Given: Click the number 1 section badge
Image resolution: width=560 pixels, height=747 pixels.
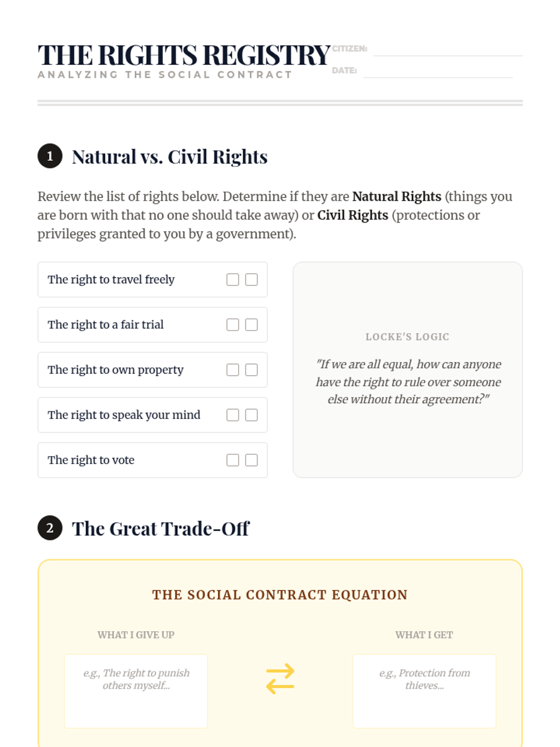Looking at the screenshot, I should click(50, 156).
